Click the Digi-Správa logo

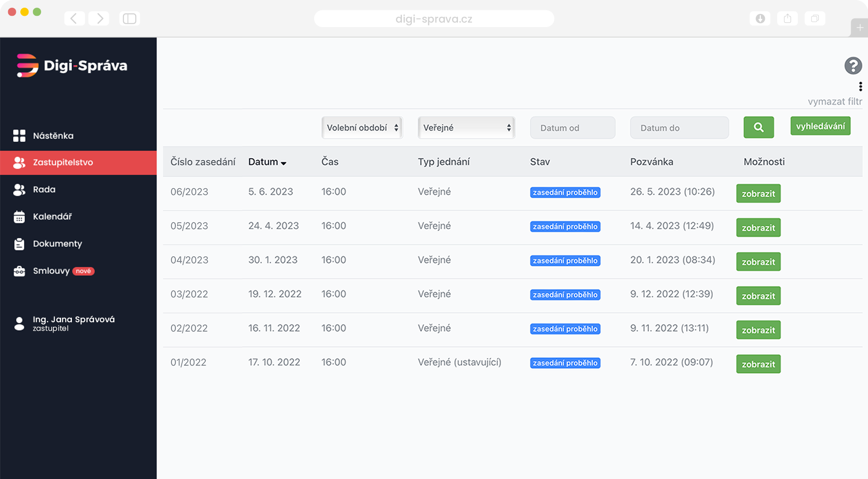point(72,66)
